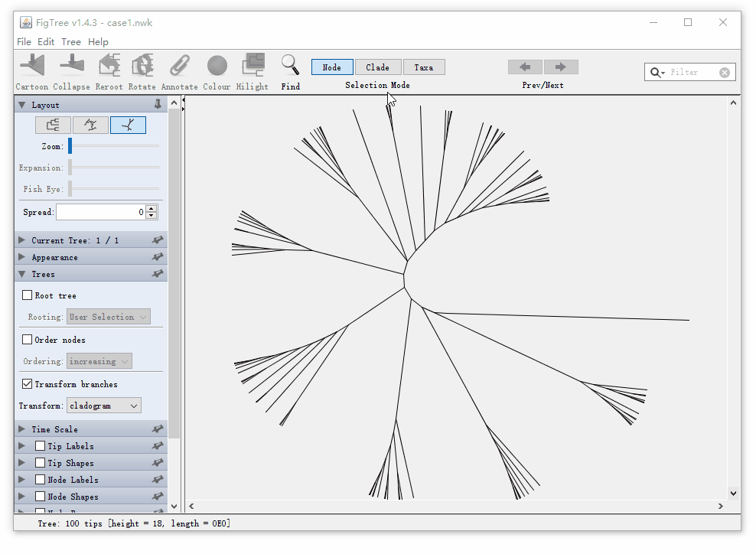Click pin icon on Tip Shapes panel
The height and width of the screenshot is (554, 756).
tap(157, 463)
